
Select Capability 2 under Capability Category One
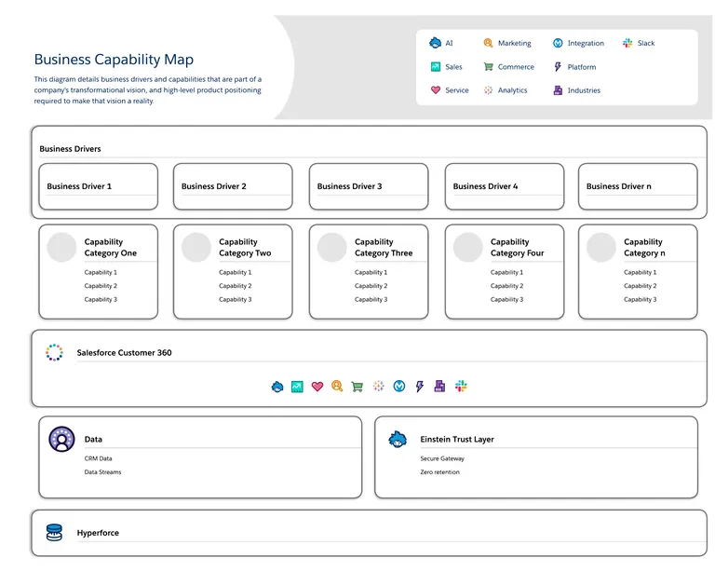tap(101, 286)
